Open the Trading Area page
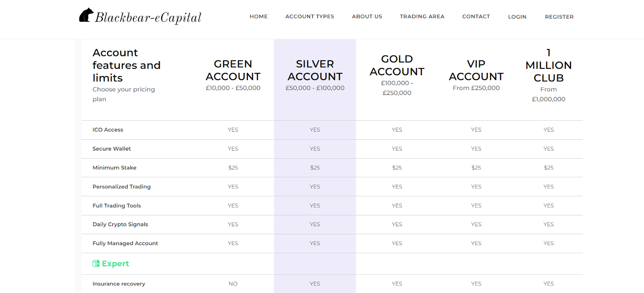 pyautogui.click(x=422, y=17)
